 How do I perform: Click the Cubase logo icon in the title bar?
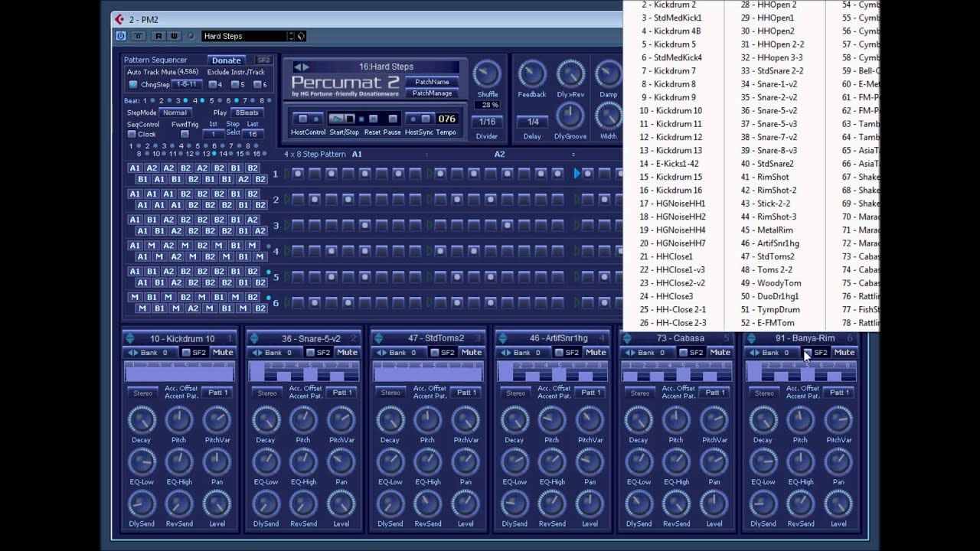[119, 19]
